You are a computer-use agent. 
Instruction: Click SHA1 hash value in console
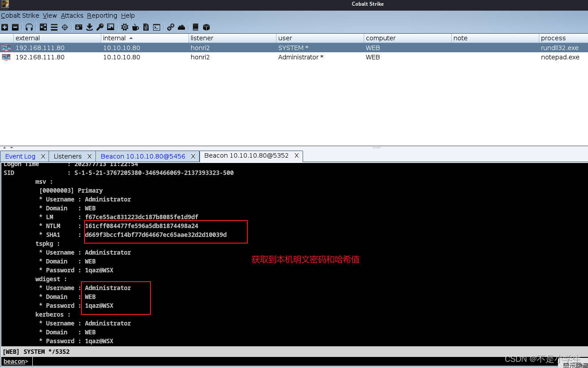pos(156,235)
